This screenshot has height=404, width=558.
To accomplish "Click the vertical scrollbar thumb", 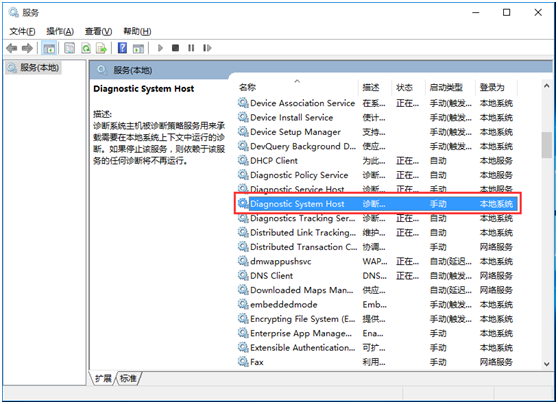I will 547,145.
